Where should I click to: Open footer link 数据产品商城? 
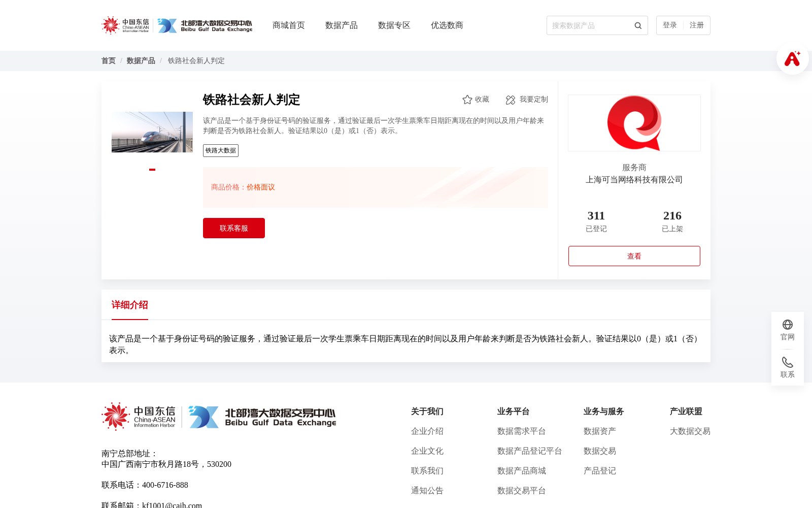click(x=522, y=471)
